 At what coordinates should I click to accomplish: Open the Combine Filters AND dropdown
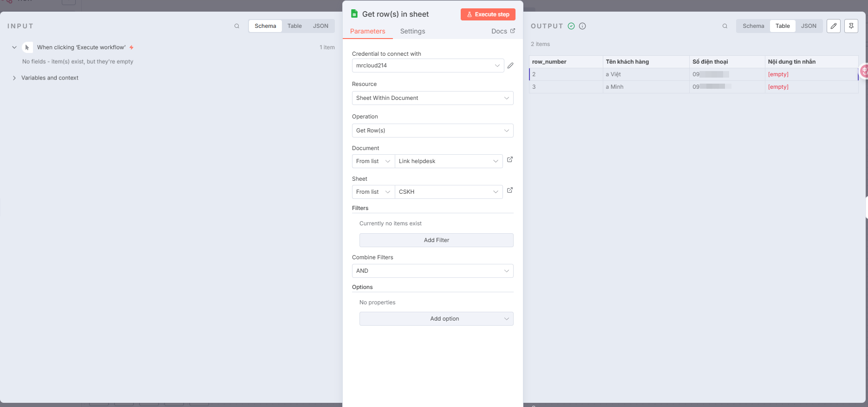pyautogui.click(x=432, y=271)
